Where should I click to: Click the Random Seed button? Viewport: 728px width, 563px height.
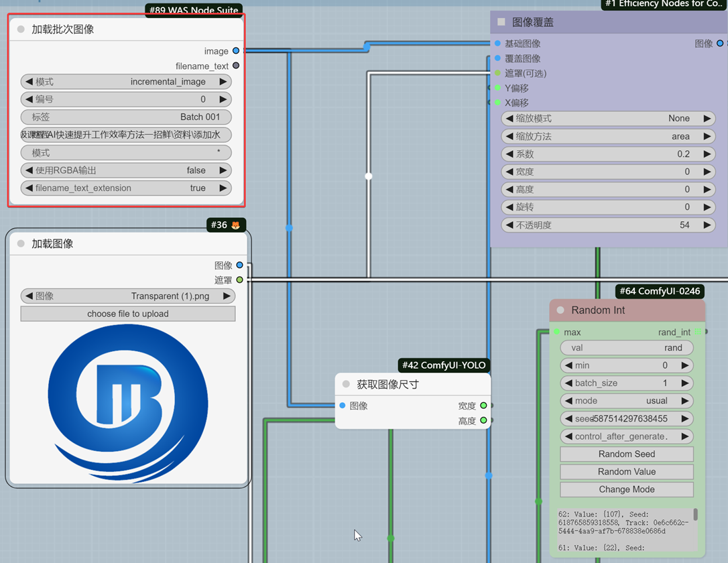627,454
